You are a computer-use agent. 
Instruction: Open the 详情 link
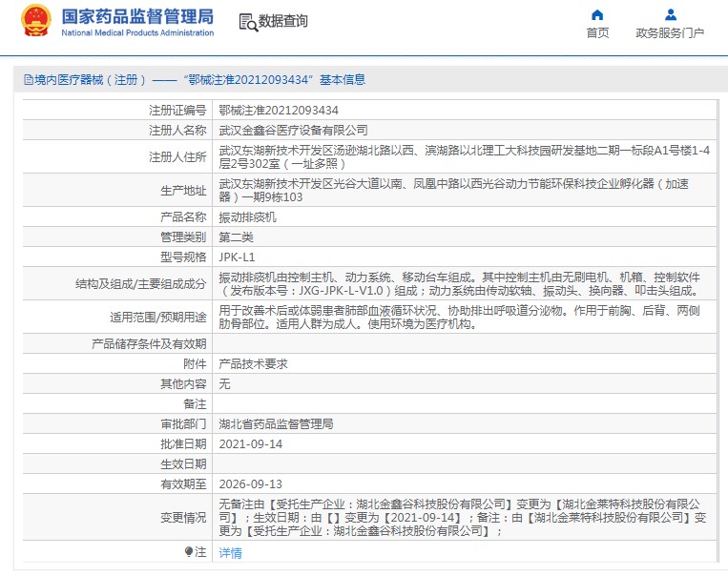click(x=231, y=552)
